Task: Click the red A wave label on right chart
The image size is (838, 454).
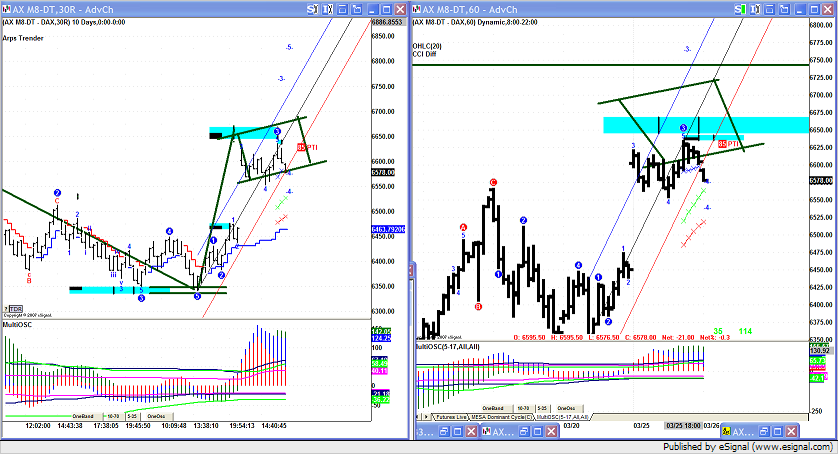Action: click(x=462, y=227)
